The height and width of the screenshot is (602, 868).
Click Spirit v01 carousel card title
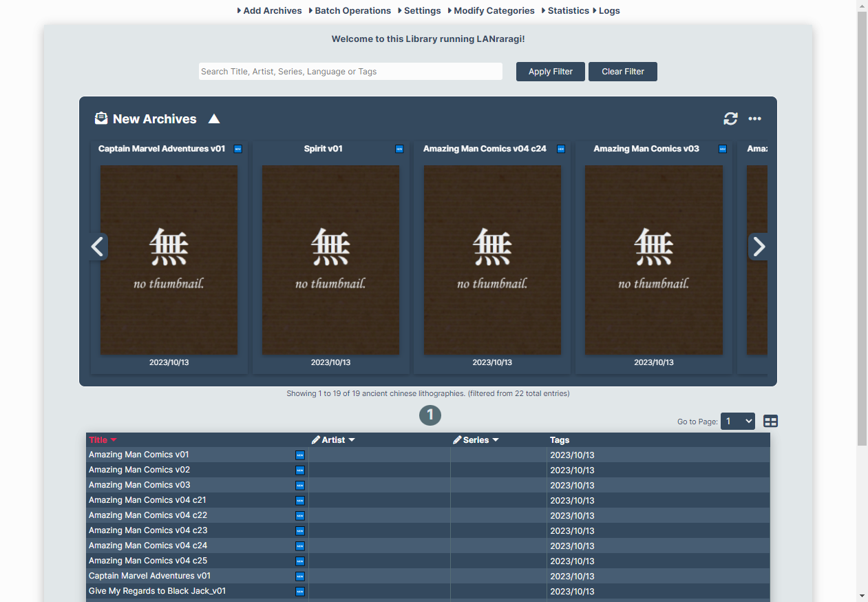tap(324, 149)
